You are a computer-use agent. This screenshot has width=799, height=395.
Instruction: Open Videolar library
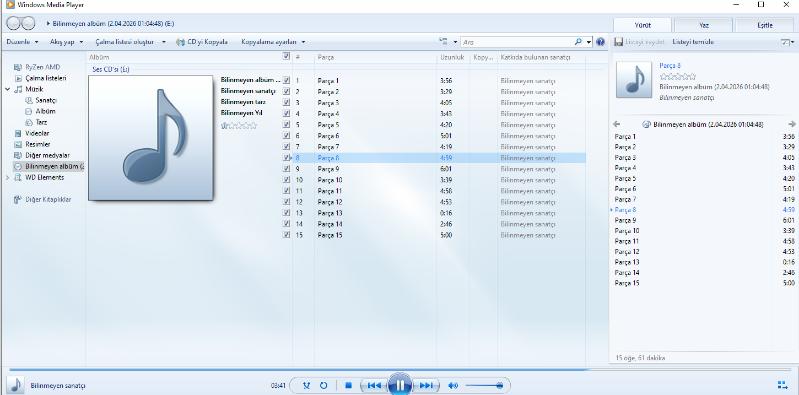point(37,134)
